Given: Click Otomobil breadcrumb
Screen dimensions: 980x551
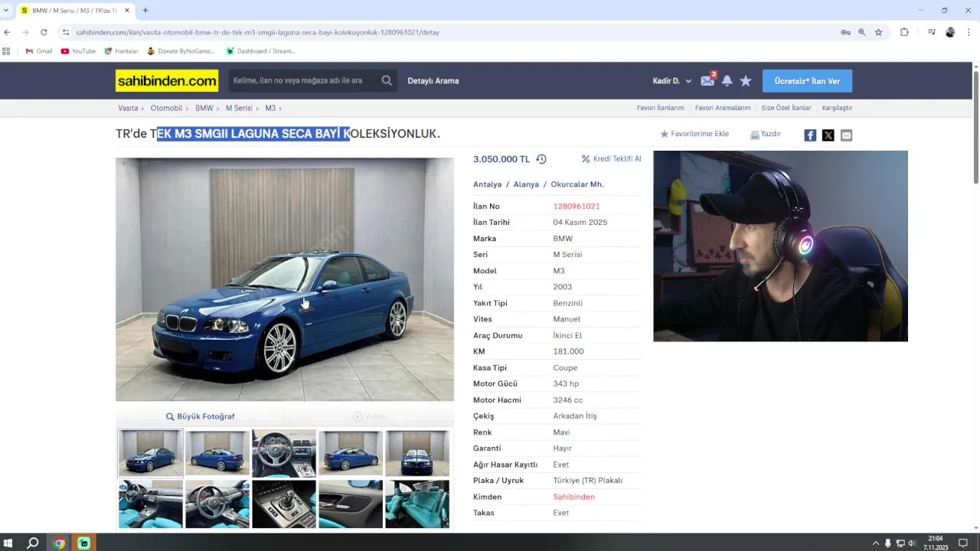Looking at the screenshot, I should (x=166, y=108).
